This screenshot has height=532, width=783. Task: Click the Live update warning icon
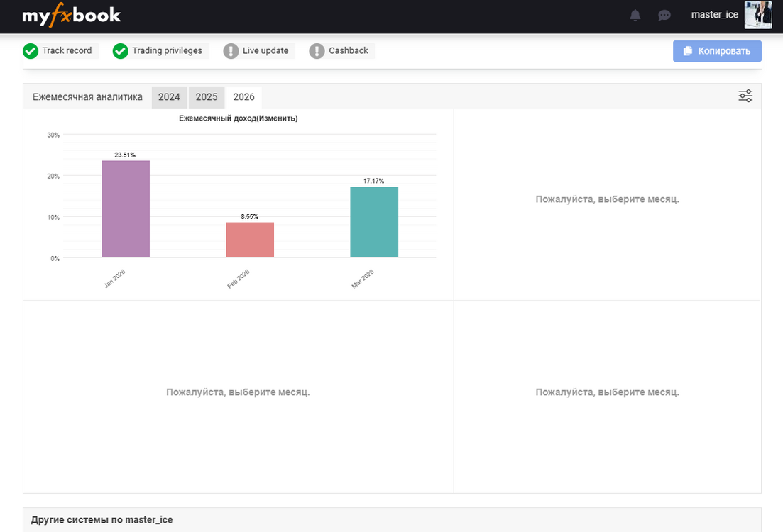231,51
